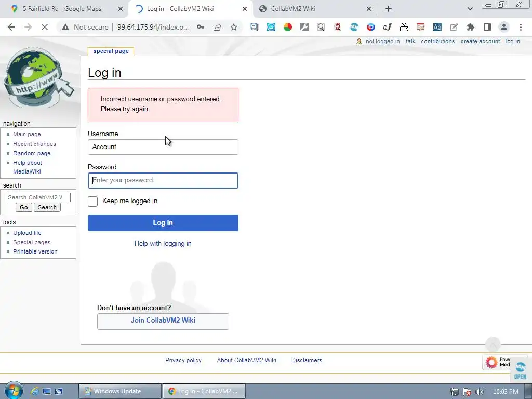
Task: Open the Privacy policy footer link
Action: tap(183, 361)
